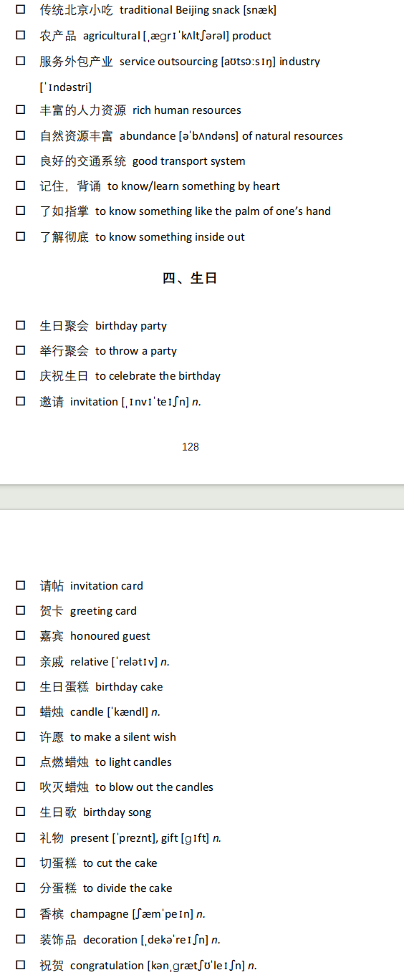The width and height of the screenshot is (404, 980).
Task: Click the page number 128
Action: (191, 447)
